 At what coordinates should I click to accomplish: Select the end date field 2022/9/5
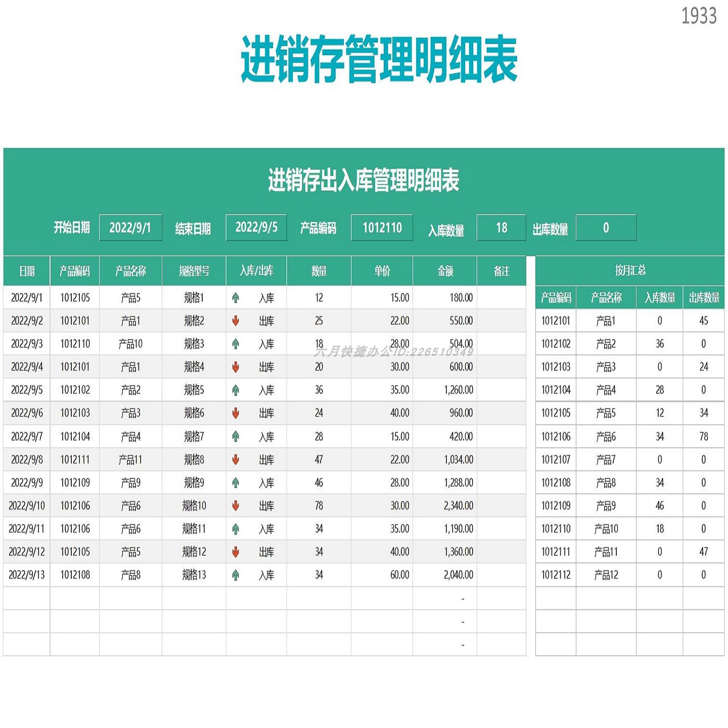256,227
